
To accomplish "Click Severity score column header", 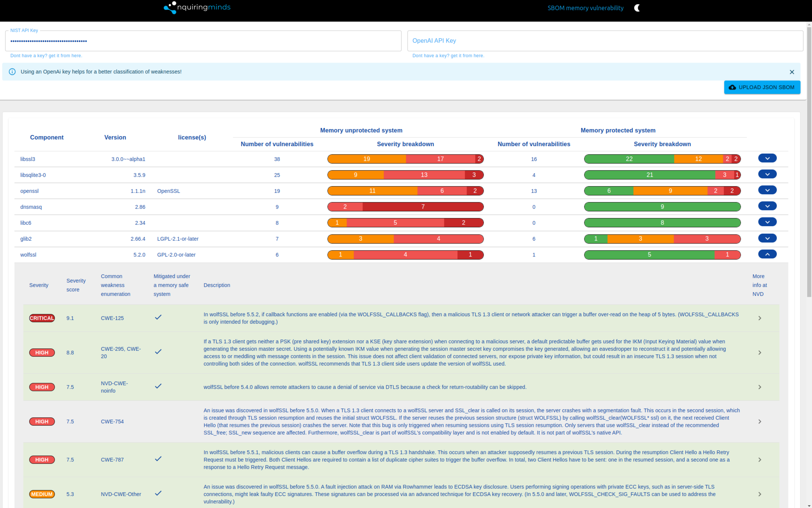I will [76, 285].
